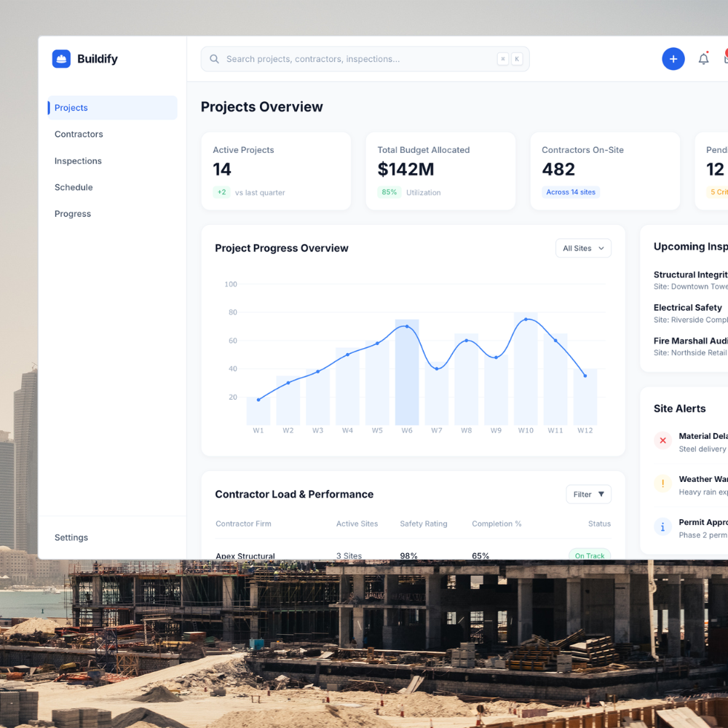Click the blue Permit Approved info icon
This screenshot has width=728, height=728.
[662, 526]
